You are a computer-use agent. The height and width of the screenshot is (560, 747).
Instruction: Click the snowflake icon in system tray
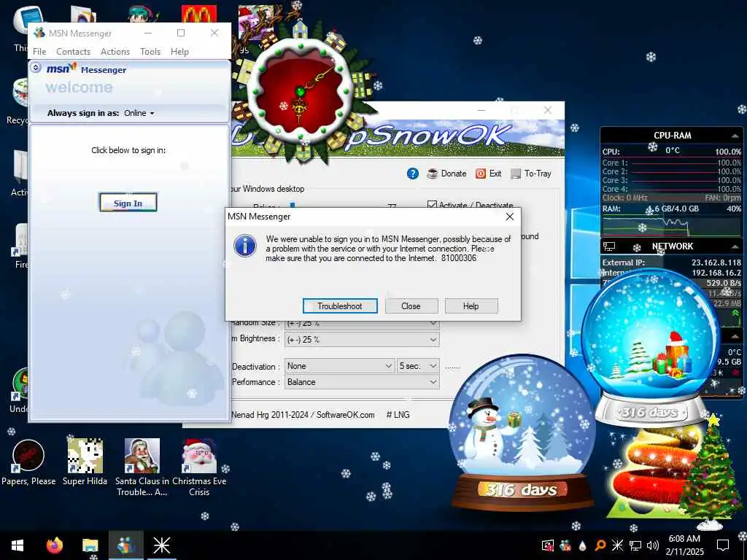pos(617,545)
